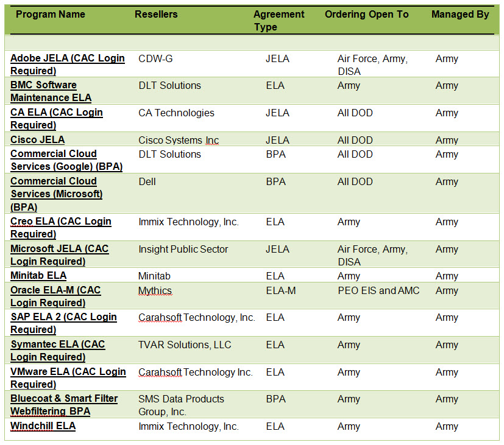Select the 'Insight Public Sector' reseller text
Screen dimensions: 504x445
183,249
